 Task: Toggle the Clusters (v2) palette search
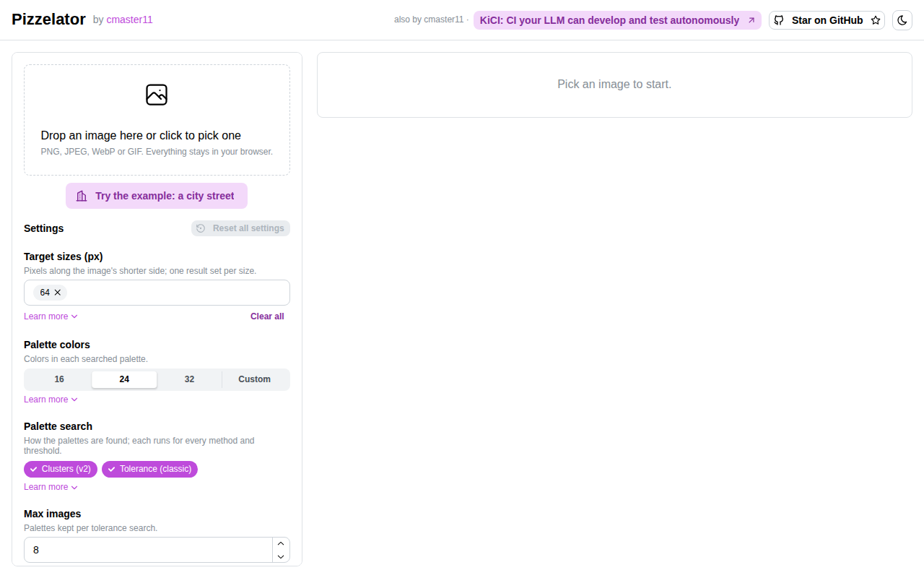pyautogui.click(x=61, y=469)
